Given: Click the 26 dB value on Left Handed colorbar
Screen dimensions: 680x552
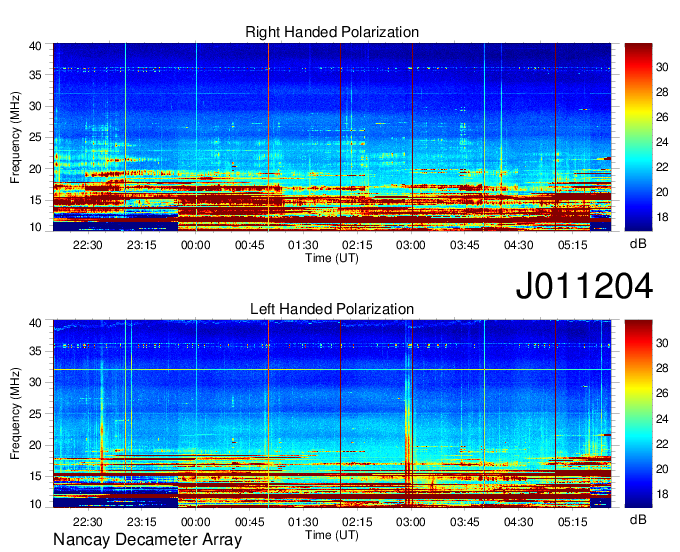Looking at the screenshot, I should pyautogui.click(x=662, y=393).
